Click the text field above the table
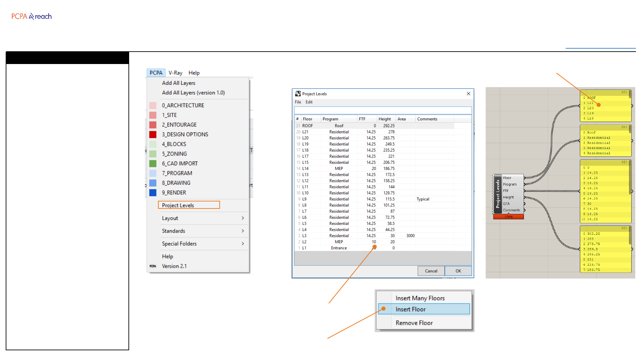 coord(383,111)
